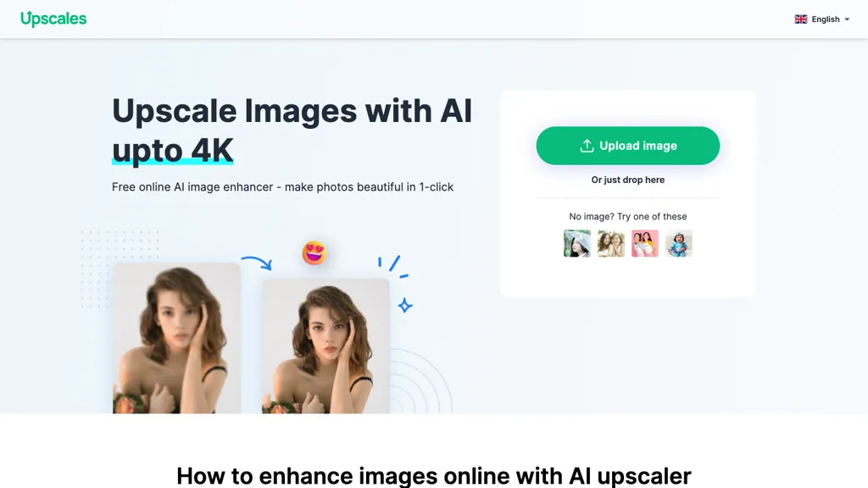Pick the baby sample photo
This screenshot has height=488, width=868.
pyautogui.click(x=679, y=243)
